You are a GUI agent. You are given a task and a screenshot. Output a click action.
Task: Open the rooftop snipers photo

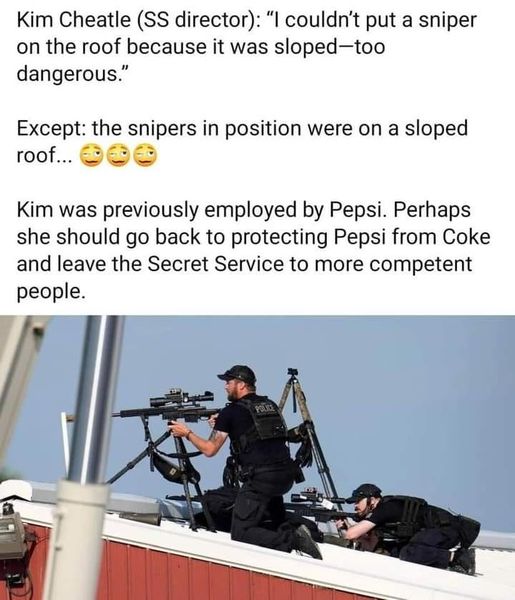tap(258, 458)
